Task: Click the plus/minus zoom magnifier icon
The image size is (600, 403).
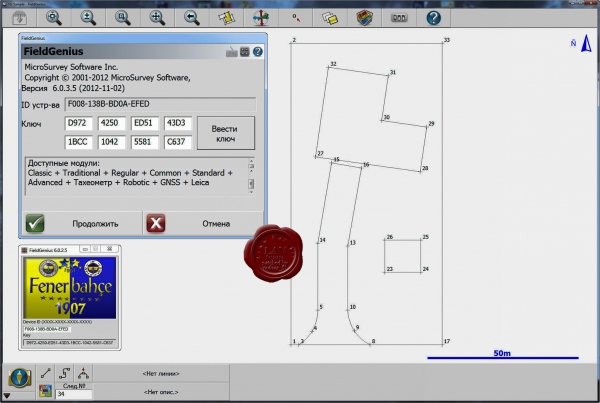Action: click(x=88, y=18)
